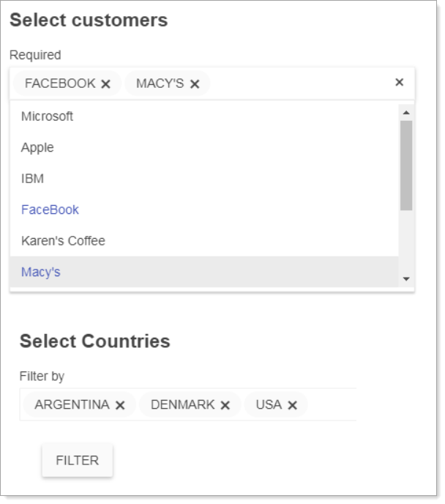
Task: Click the FILTER button
Action: coord(78,460)
